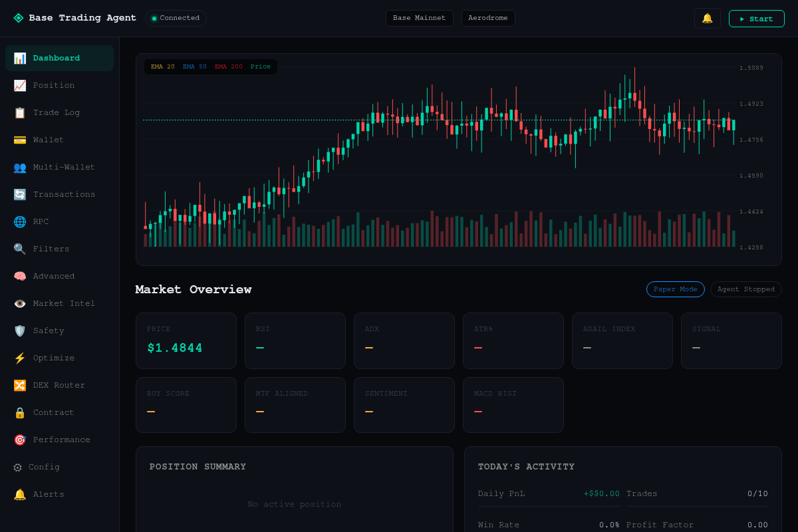Click the Base Trading Agent diamond logo

[x=19, y=18]
